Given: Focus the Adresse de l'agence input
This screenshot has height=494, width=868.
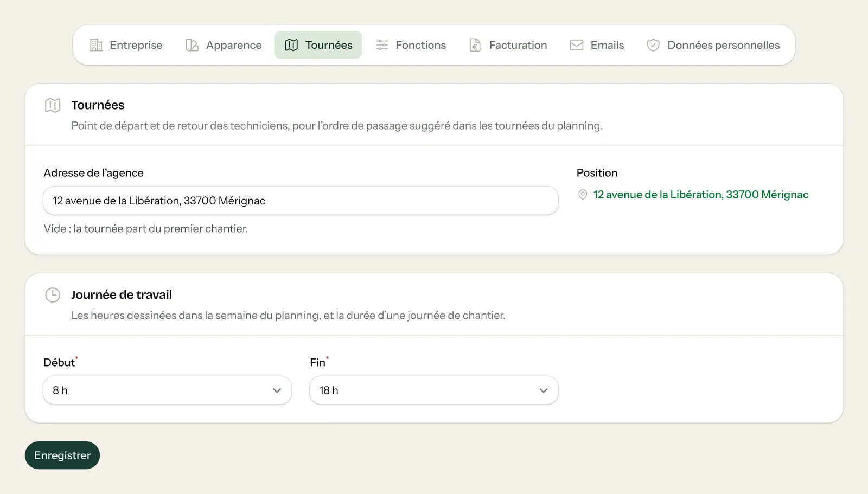Looking at the screenshot, I should point(301,201).
